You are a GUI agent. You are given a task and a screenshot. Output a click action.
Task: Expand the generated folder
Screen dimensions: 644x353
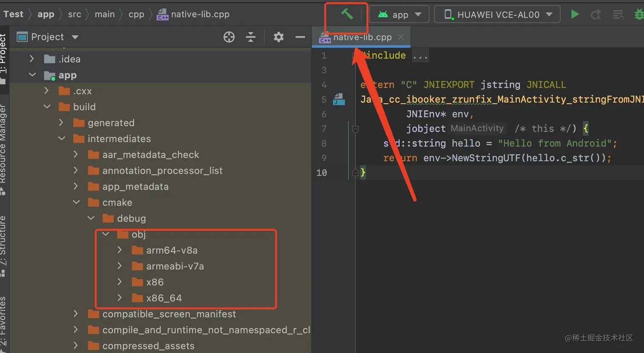click(61, 122)
